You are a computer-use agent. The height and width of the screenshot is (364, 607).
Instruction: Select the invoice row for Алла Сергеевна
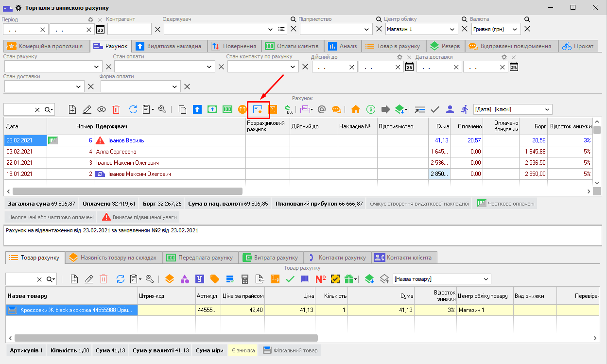(116, 152)
